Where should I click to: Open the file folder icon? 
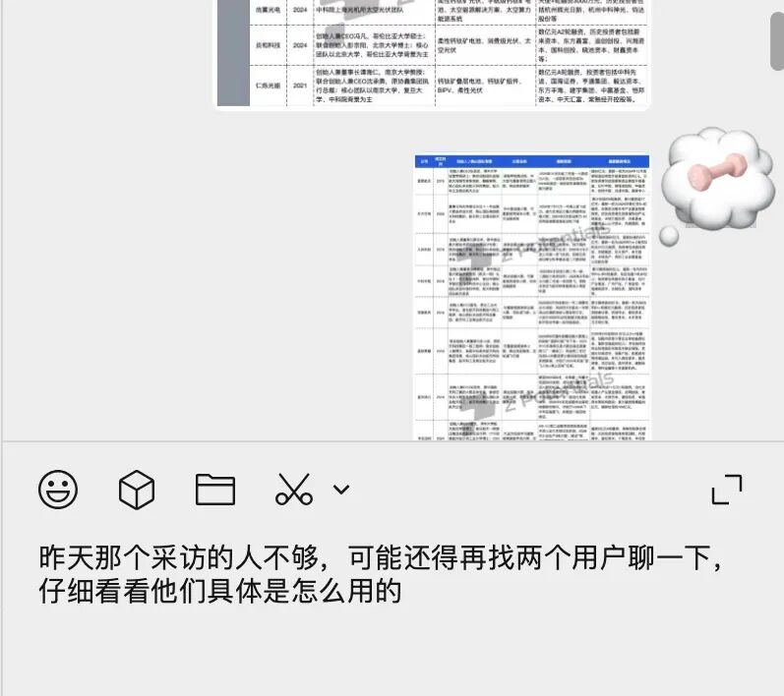point(215,490)
